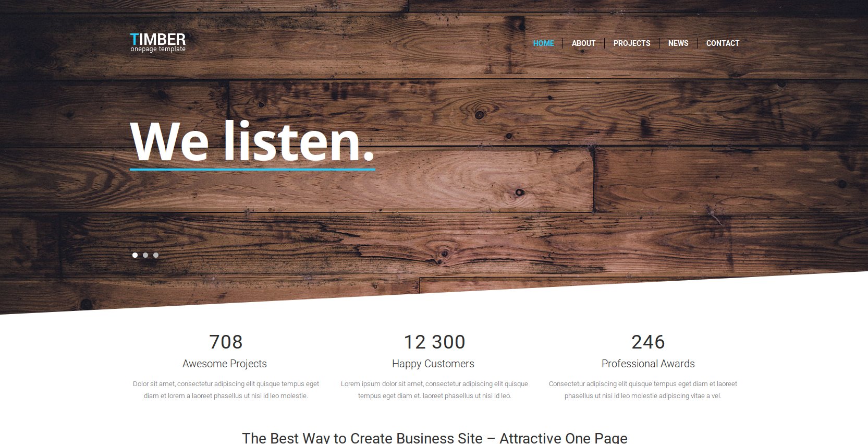The width and height of the screenshot is (868, 444).
Task: Click the 12 300 customers counter
Action: click(434, 342)
